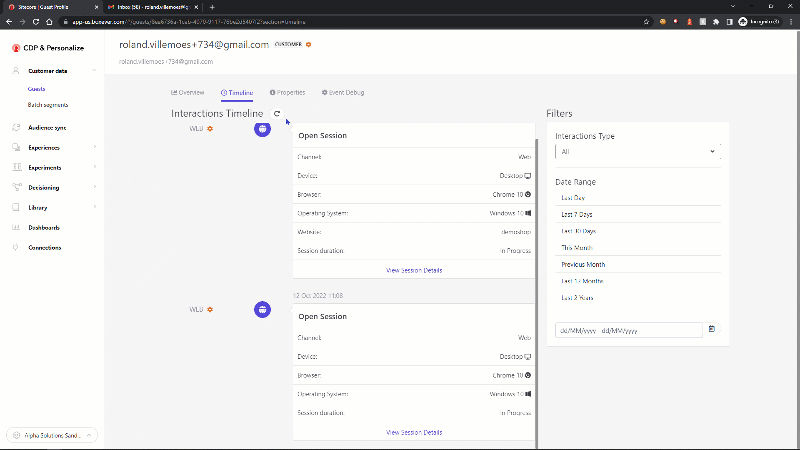Go to browser home page
Viewport: 800px width, 450px height.
[x=49, y=22]
